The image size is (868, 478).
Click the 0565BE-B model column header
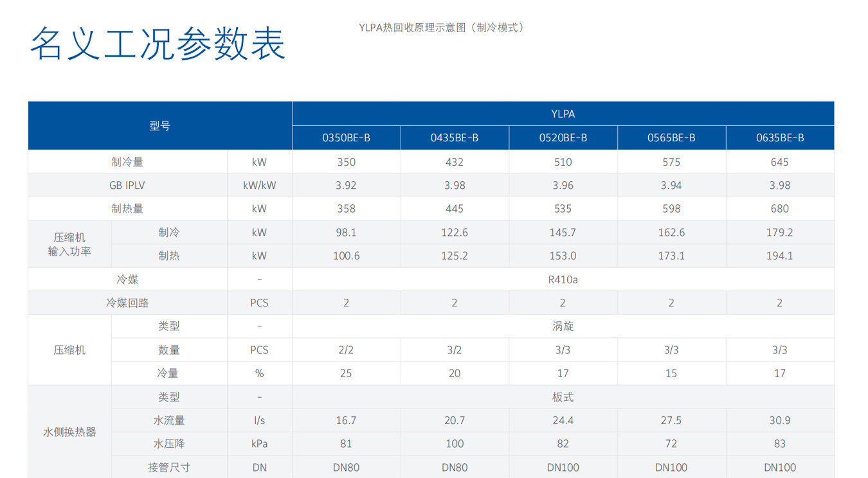tap(671, 138)
